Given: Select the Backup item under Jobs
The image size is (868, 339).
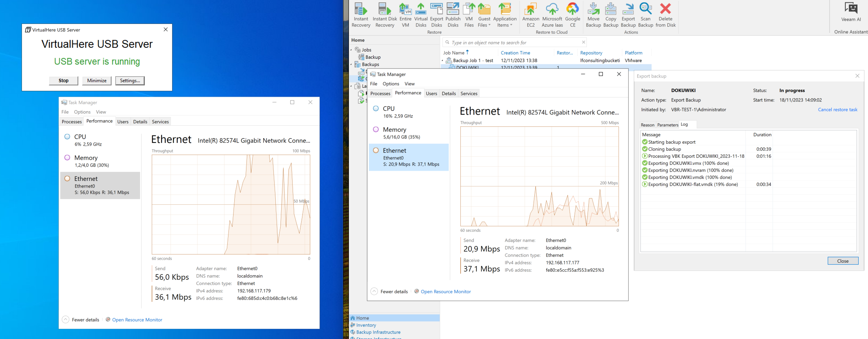Looking at the screenshot, I should (x=369, y=57).
